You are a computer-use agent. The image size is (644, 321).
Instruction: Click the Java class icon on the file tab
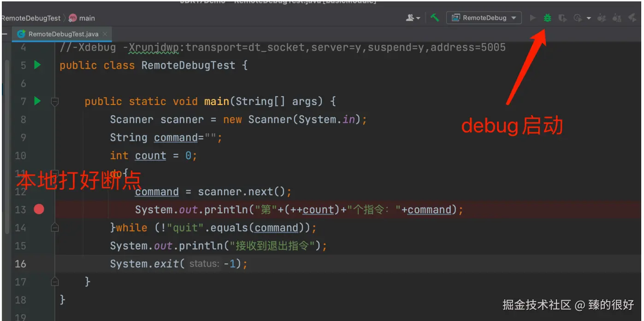click(x=21, y=34)
